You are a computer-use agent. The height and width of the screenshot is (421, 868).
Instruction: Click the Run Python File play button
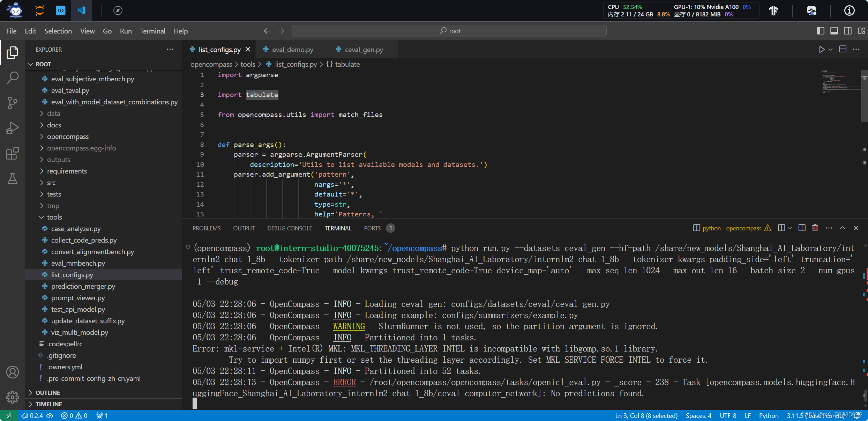(822, 50)
